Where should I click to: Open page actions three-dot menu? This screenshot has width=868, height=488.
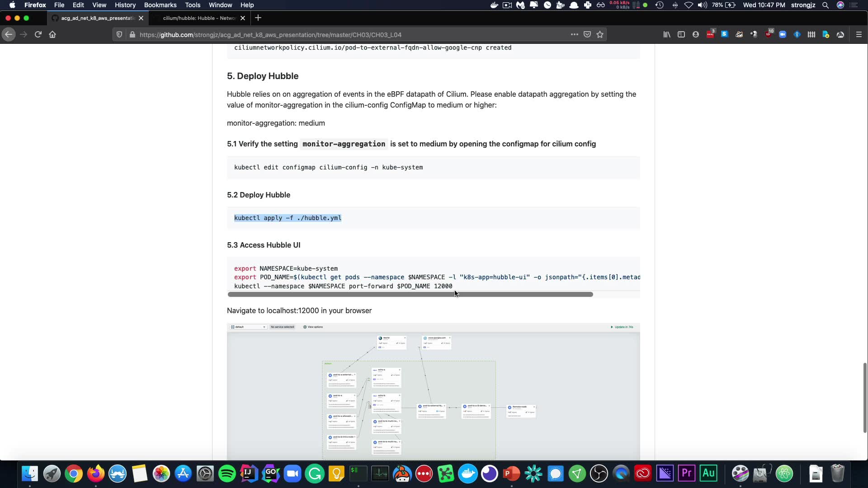[x=574, y=34]
